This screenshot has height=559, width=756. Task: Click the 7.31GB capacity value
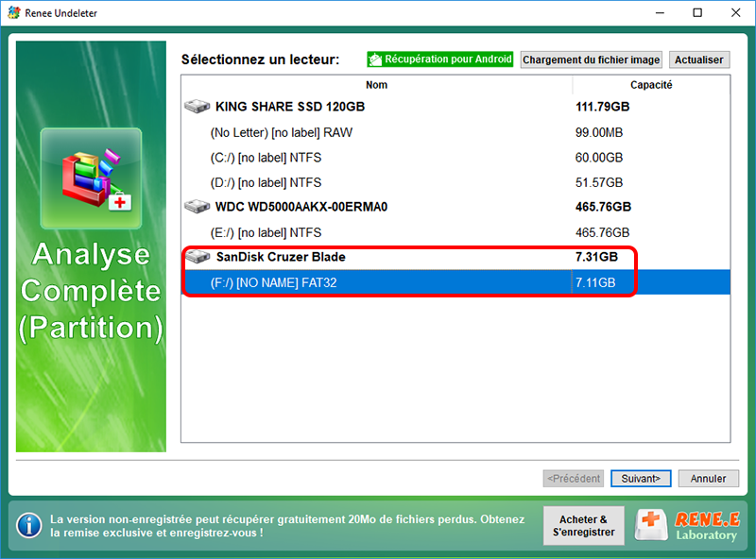coord(596,257)
